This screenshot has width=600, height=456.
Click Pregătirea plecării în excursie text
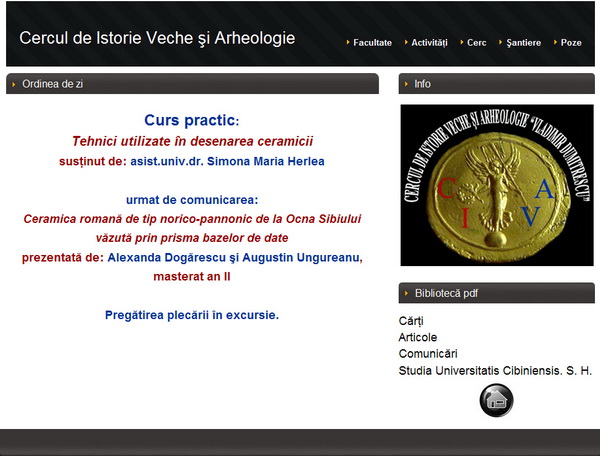[192, 315]
